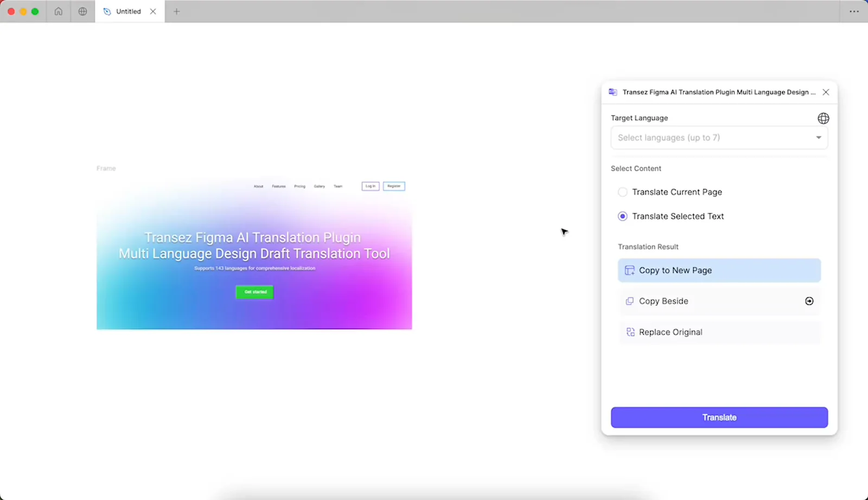Click the 'Select Content' label
Viewport: 868px width, 500px height.
point(636,169)
